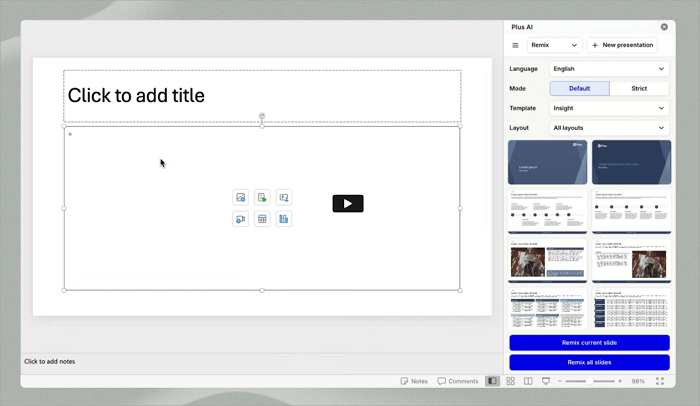The image size is (700, 406).
Task: Insert chart placeholder icon
Action: (x=283, y=219)
